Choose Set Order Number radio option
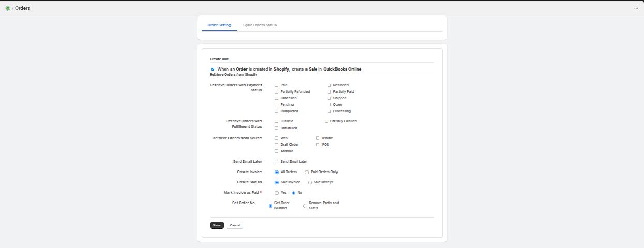The height and width of the screenshot is (248, 644). point(270,206)
